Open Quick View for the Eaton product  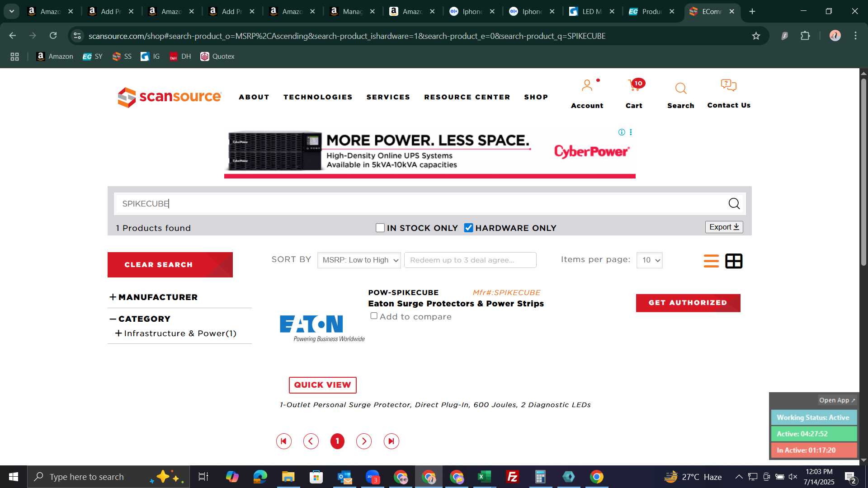coord(323,385)
